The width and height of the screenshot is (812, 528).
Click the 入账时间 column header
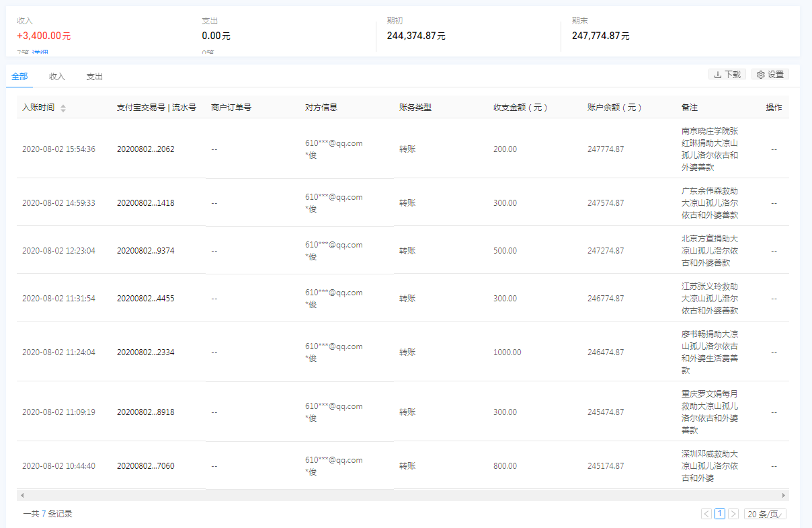pos(38,108)
